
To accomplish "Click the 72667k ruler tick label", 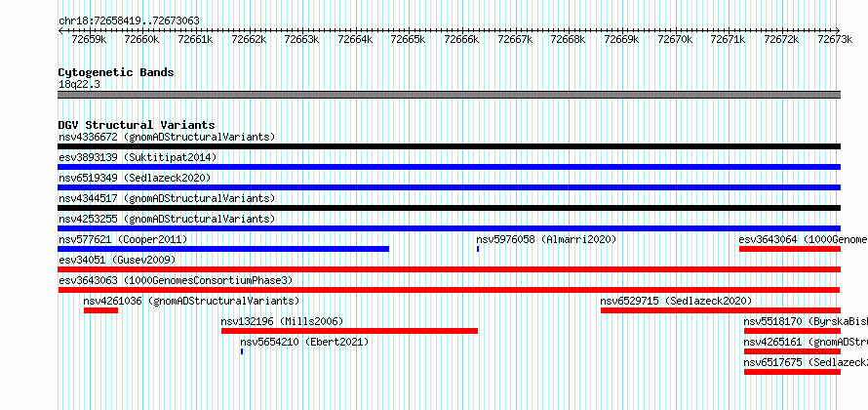I will click(515, 39).
